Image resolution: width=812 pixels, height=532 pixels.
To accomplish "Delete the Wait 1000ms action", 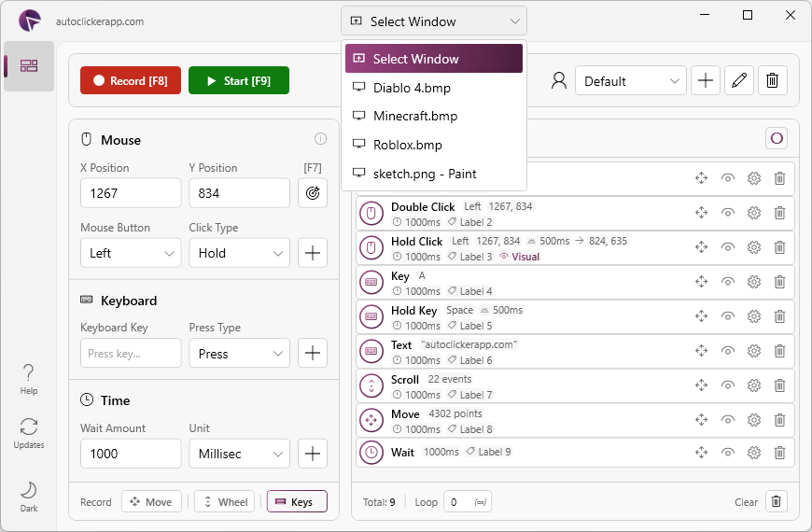I will [x=779, y=453].
